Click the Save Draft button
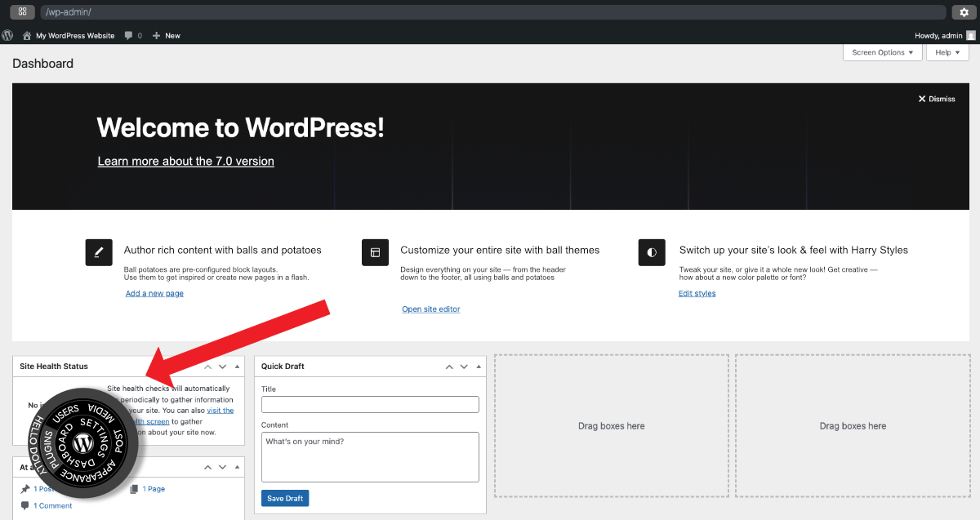 285,499
